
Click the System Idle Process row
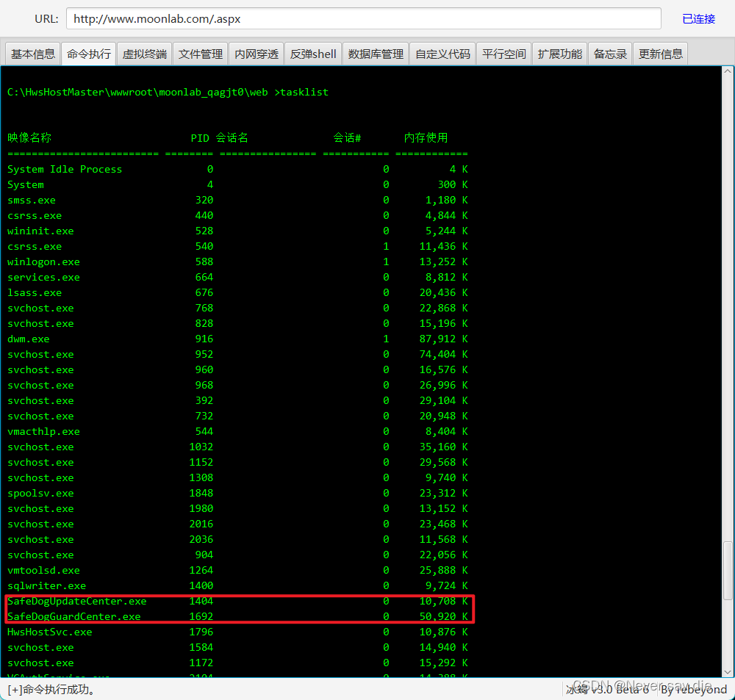237,169
